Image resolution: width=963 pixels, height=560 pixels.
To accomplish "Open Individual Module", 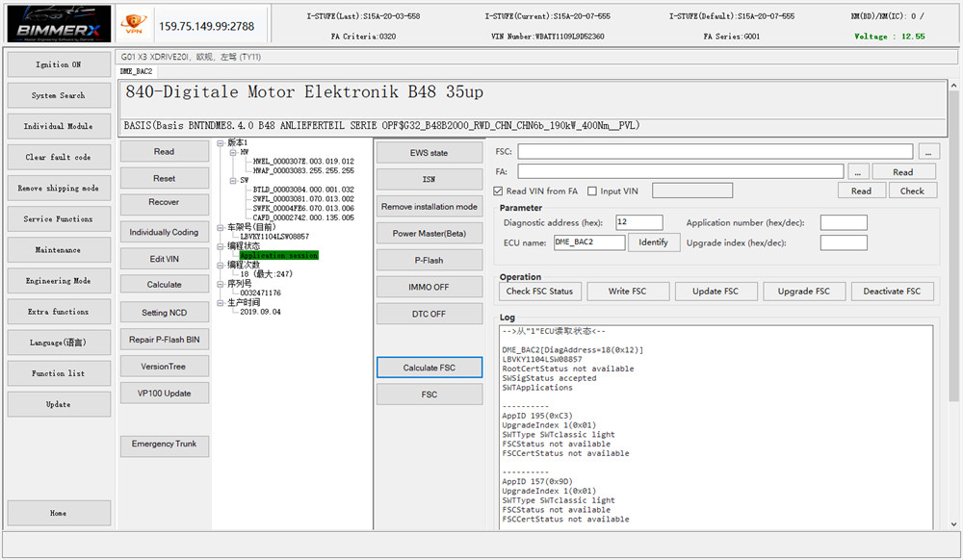I will 59,126.
